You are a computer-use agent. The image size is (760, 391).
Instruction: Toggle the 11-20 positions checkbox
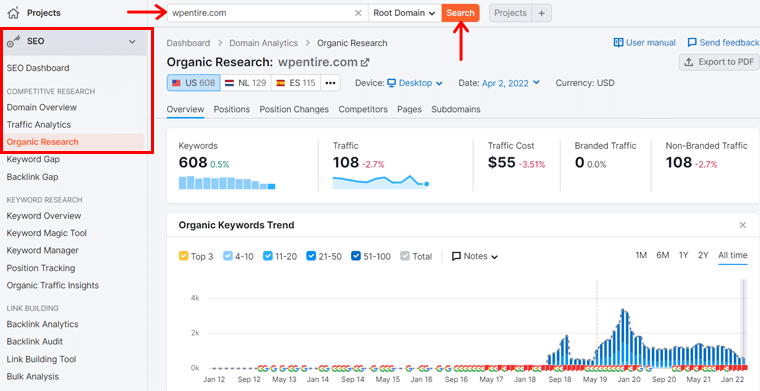(x=268, y=256)
